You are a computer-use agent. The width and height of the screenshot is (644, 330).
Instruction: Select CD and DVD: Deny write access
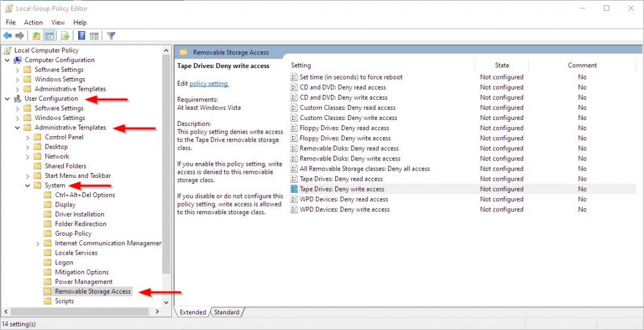tap(344, 97)
